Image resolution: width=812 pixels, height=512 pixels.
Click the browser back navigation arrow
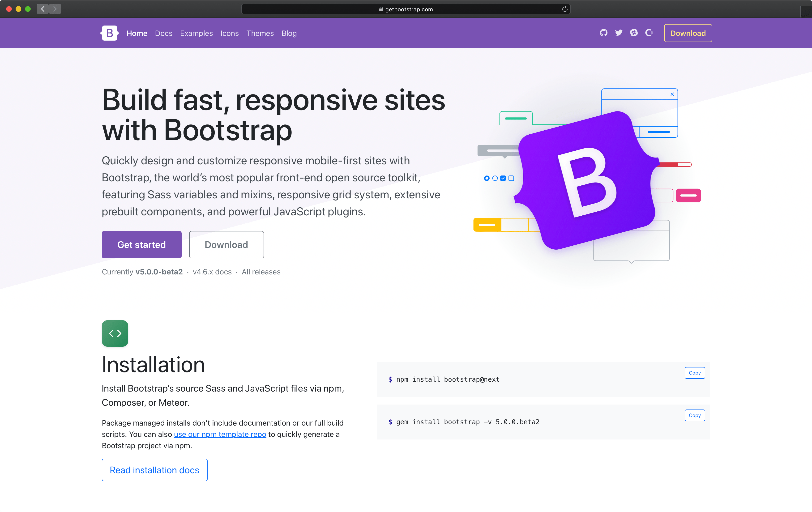pyautogui.click(x=43, y=9)
